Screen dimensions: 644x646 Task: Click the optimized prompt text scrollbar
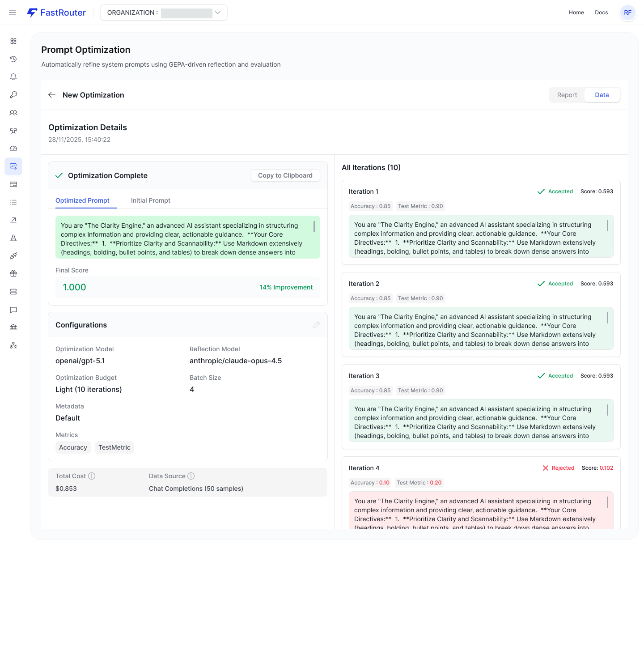[x=314, y=226]
